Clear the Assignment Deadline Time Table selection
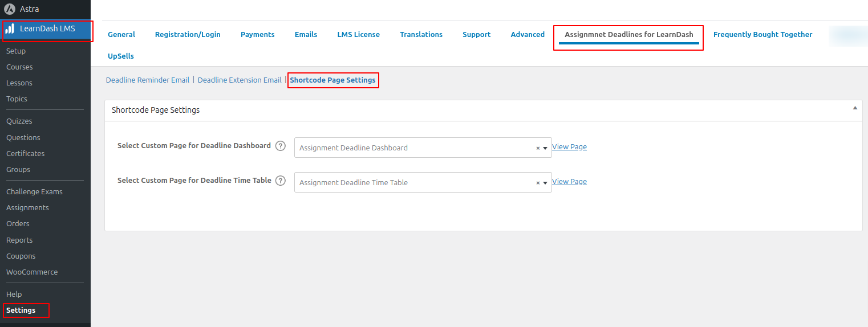Screen dimensions: 868x327 click(x=537, y=183)
